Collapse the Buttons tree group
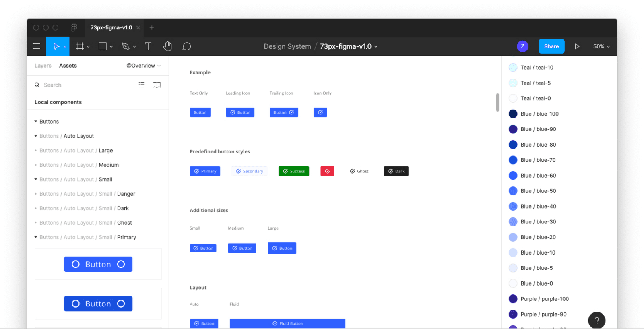 [36, 121]
